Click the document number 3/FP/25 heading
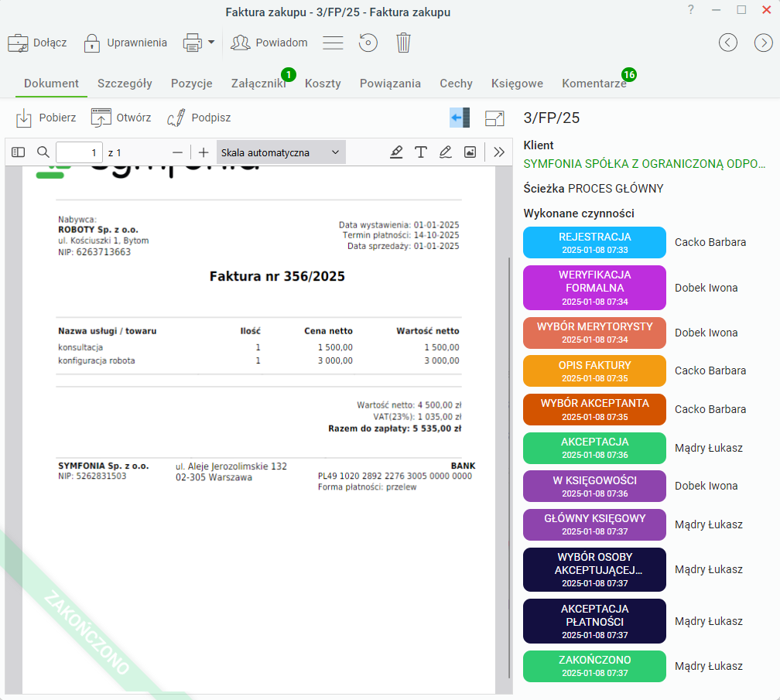The height and width of the screenshot is (700, 780). 552,118
